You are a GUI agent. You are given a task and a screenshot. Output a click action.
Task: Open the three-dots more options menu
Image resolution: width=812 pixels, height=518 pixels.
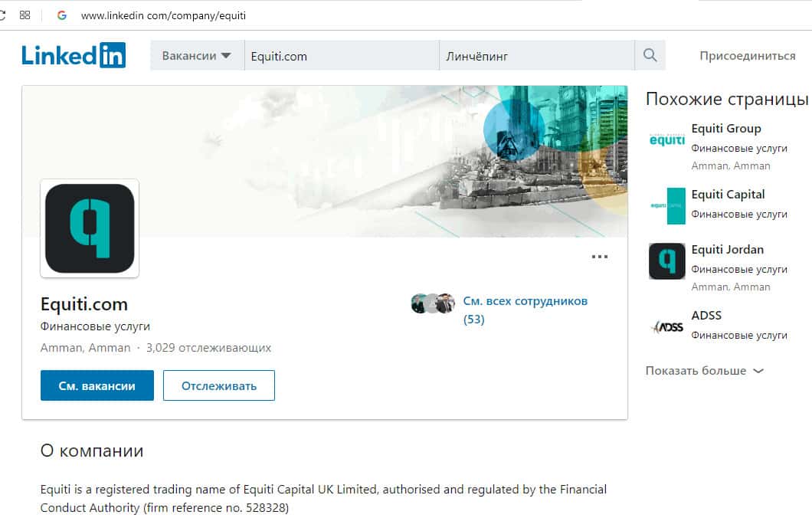pyautogui.click(x=600, y=257)
